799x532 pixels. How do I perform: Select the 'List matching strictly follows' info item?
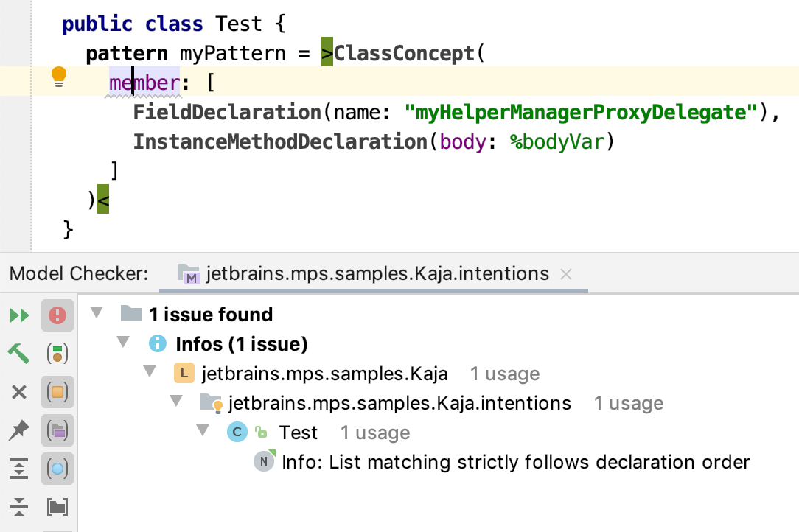[x=515, y=462]
